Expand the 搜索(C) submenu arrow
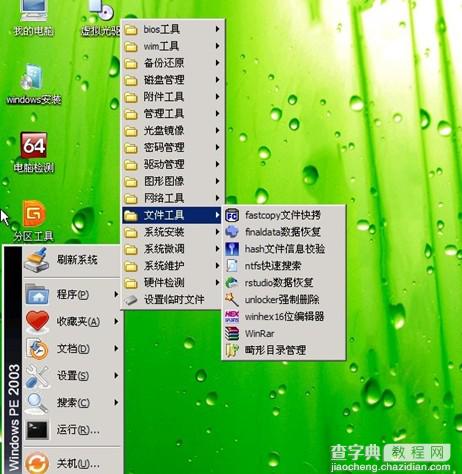The image size is (462, 474). tap(116, 402)
